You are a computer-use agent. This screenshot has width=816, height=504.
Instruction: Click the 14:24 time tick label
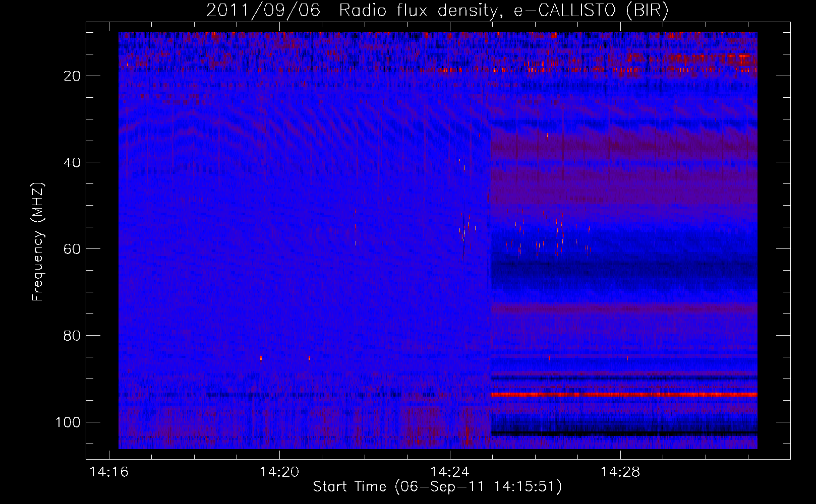click(450, 472)
